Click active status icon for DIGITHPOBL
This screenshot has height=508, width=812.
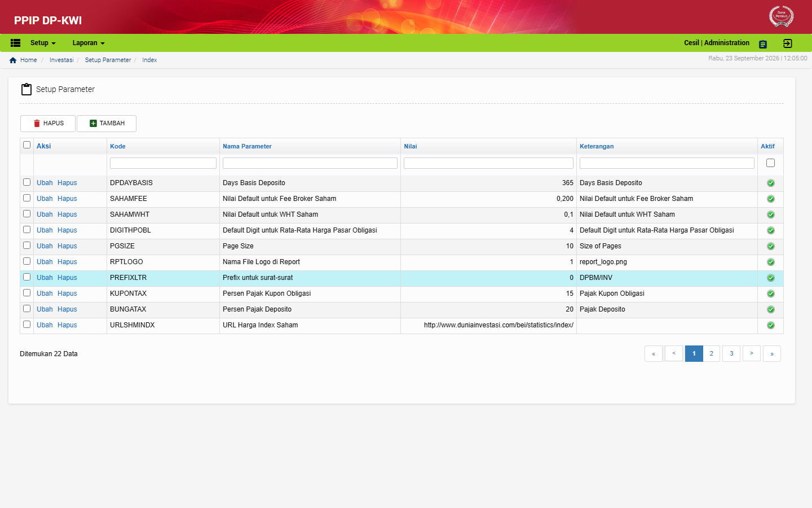(771, 230)
